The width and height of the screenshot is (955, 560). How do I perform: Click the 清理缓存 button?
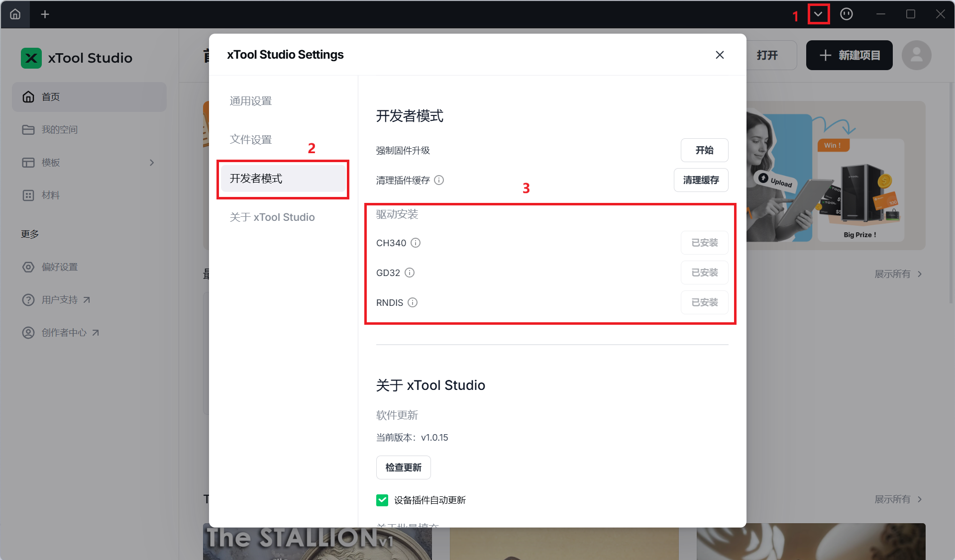click(x=701, y=180)
